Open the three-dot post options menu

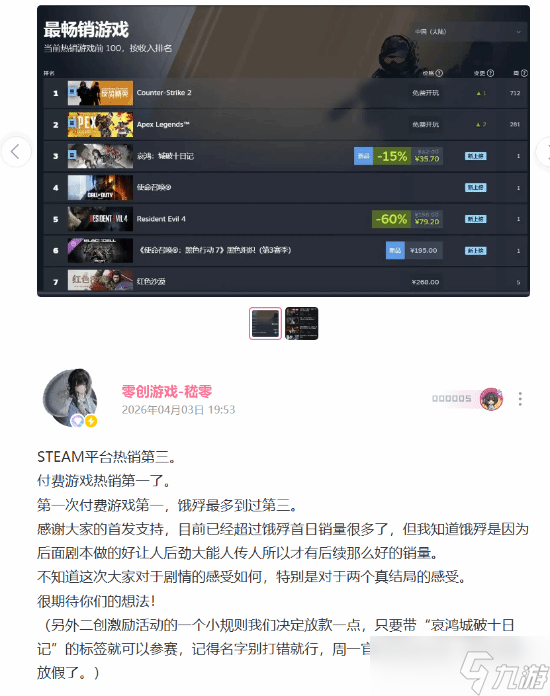(520, 399)
